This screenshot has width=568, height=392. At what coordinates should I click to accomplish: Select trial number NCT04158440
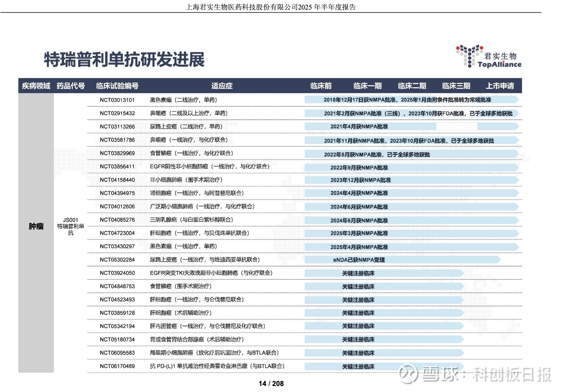click(117, 180)
